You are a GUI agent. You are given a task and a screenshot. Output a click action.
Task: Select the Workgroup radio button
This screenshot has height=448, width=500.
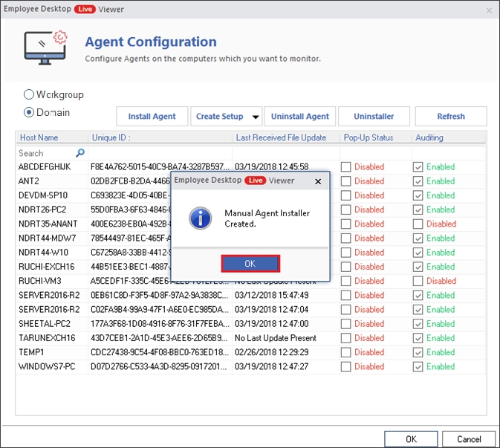coord(30,95)
